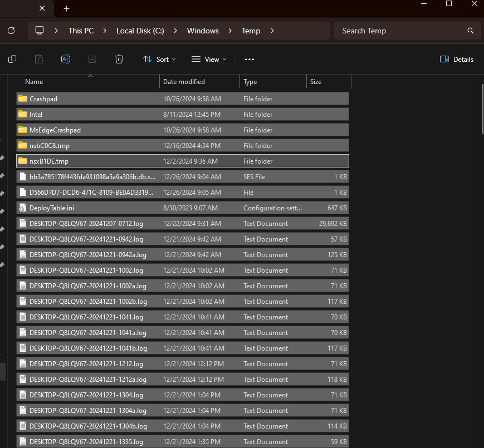
Task: Click the Rename icon in toolbar
Action: [x=66, y=59]
